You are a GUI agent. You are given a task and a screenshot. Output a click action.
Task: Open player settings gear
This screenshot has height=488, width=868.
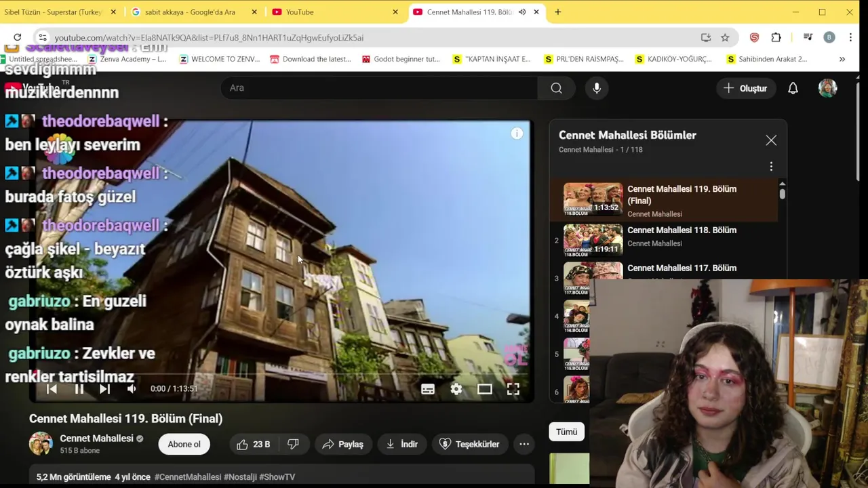coord(456,389)
